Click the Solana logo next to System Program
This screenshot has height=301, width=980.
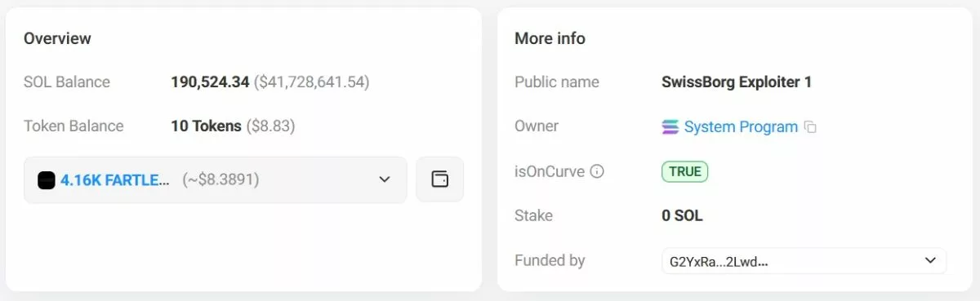(670, 126)
